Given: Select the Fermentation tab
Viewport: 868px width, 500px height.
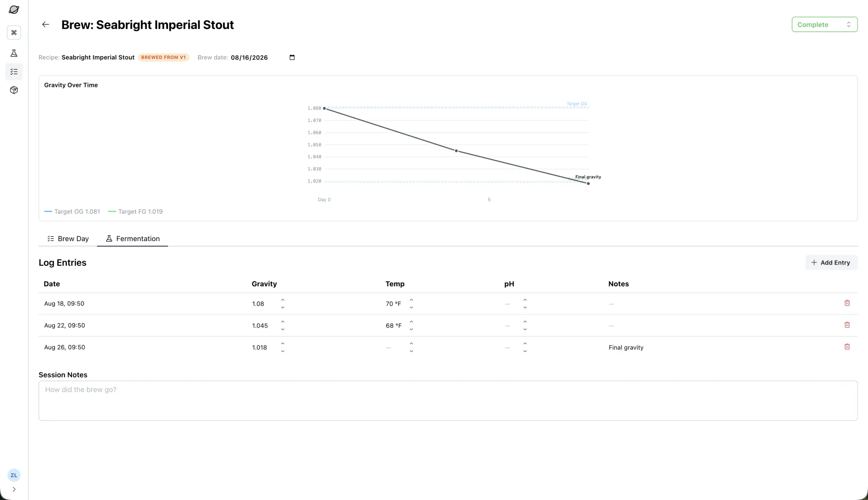Looking at the screenshot, I should tap(132, 238).
